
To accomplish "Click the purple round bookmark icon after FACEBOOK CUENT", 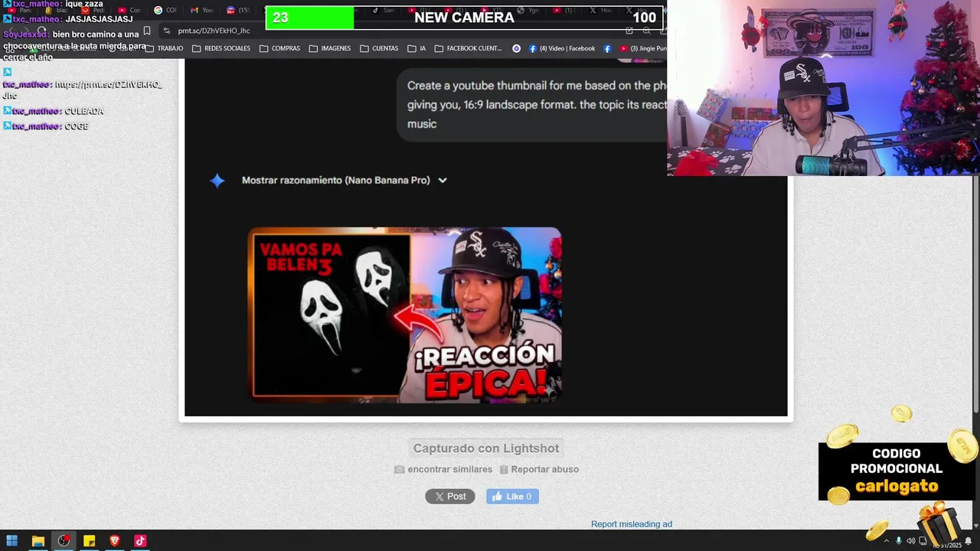I will [516, 48].
